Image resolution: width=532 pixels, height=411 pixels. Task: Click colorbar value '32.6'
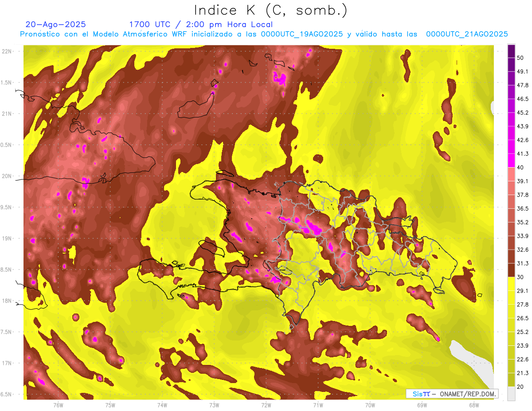522,250
